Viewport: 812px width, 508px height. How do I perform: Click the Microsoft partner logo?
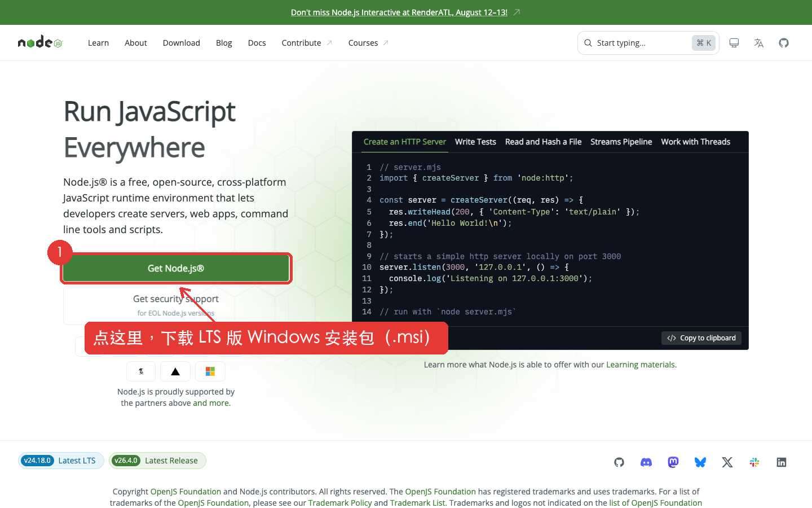pos(210,371)
